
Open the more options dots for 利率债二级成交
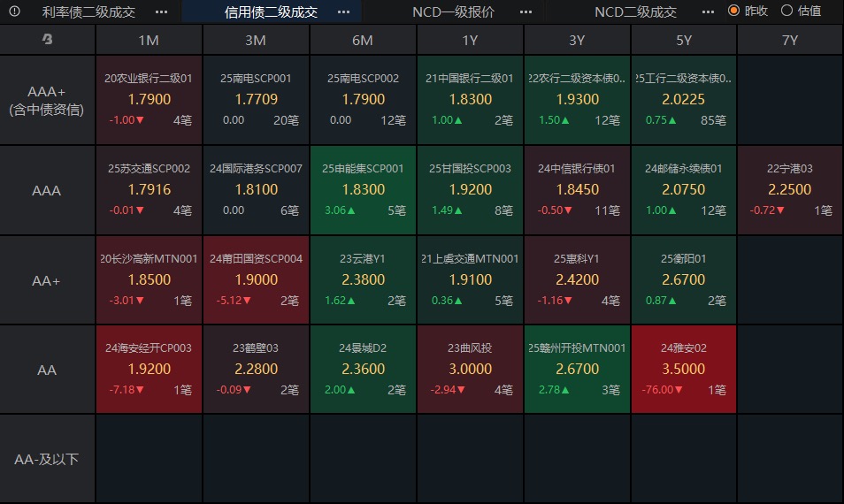coord(161,11)
